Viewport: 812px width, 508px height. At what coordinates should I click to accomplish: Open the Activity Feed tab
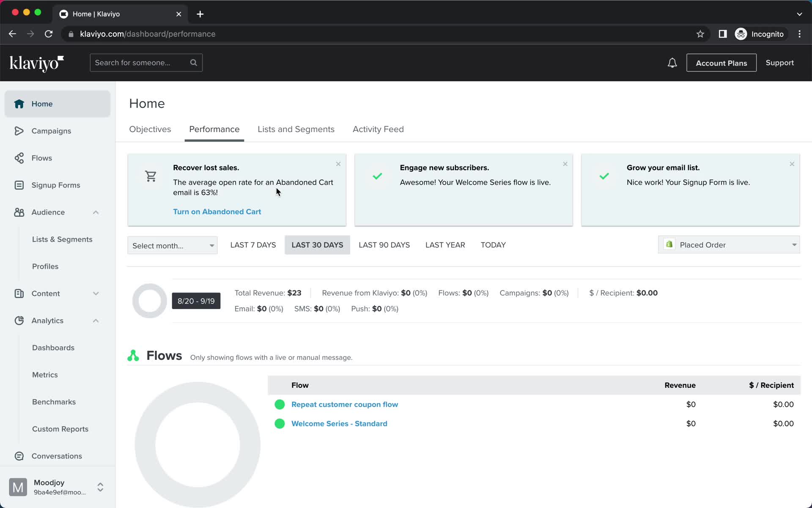click(x=378, y=129)
